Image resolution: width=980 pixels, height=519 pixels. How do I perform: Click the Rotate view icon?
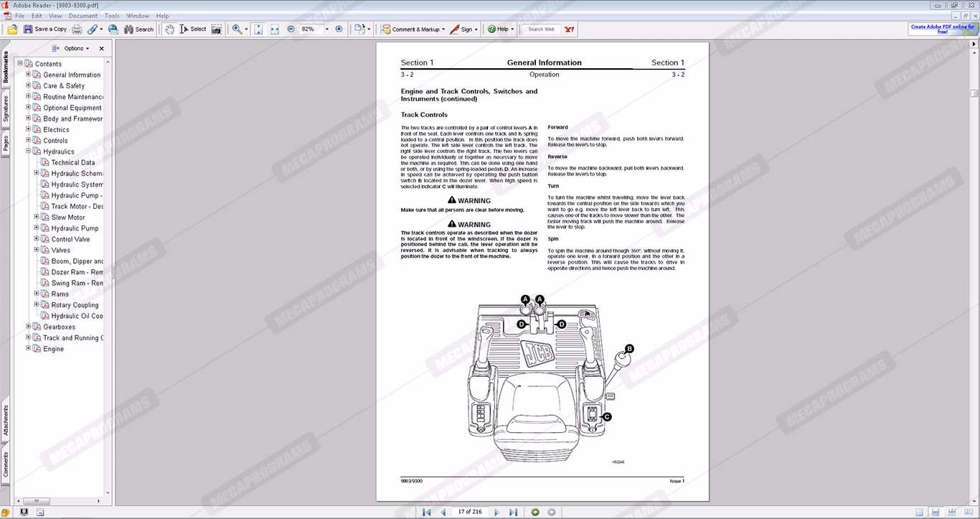point(362,29)
